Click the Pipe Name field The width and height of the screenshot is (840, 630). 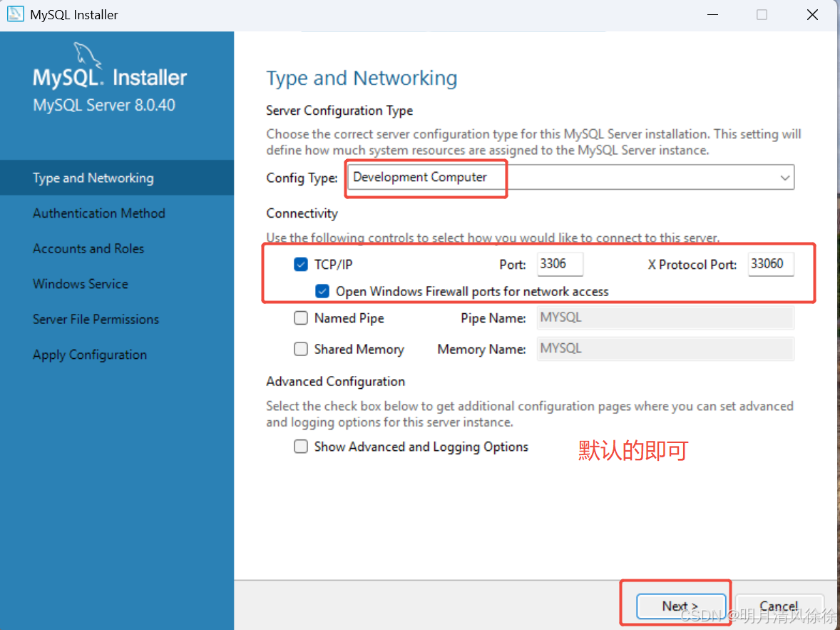point(665,318)
